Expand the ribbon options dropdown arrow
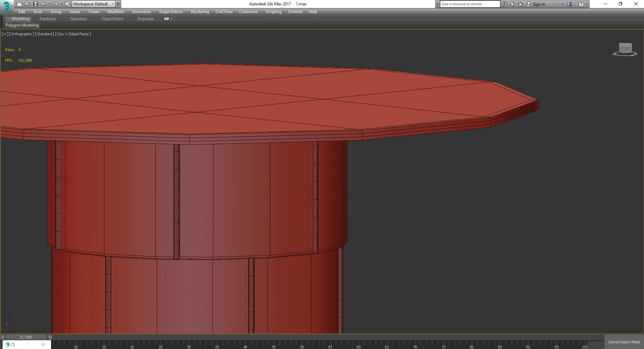This screenshot has width=644, height=349. click(x=171, y=19)
